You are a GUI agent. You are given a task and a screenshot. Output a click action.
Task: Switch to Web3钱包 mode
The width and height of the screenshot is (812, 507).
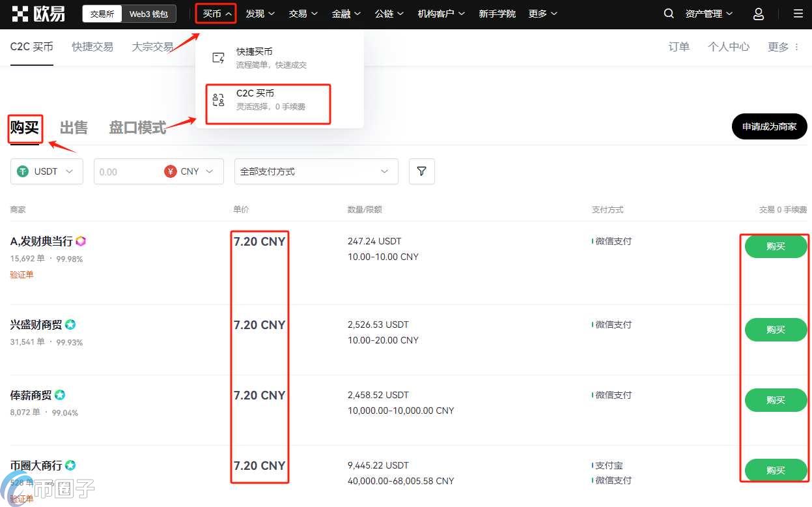tap(148, 13)
